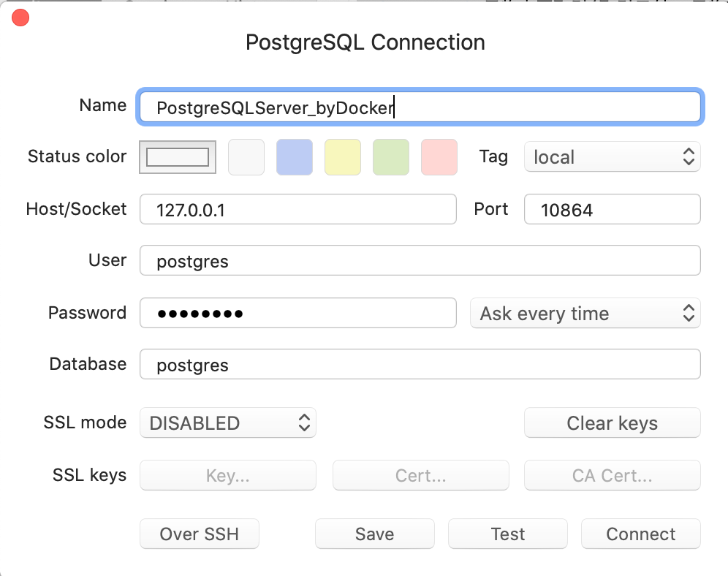The height and width of the screenshot is (576, 728).
Task: Click the Clear keys button
Action: click(612, 422)
